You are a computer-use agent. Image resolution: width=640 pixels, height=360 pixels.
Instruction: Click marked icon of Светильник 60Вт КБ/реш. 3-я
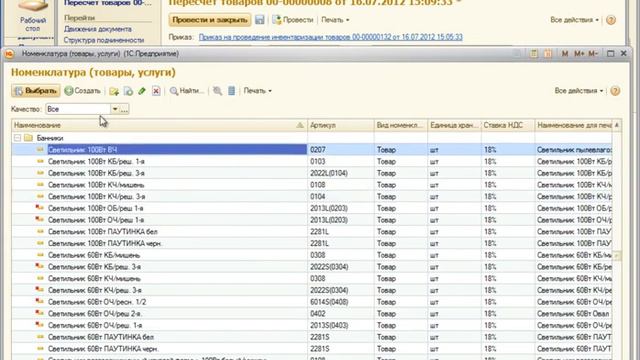coord(40,267)
